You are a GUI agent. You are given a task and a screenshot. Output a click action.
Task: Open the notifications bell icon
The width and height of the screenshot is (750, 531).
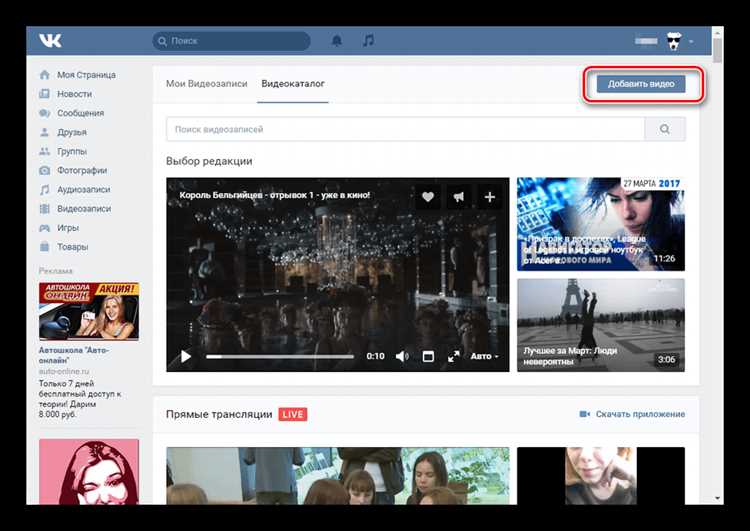pyautogui.click(x=337, y=41)
